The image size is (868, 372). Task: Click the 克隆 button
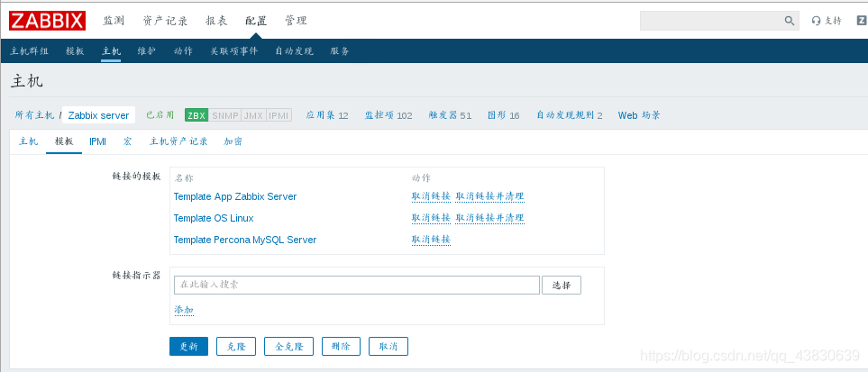[236, 347]
